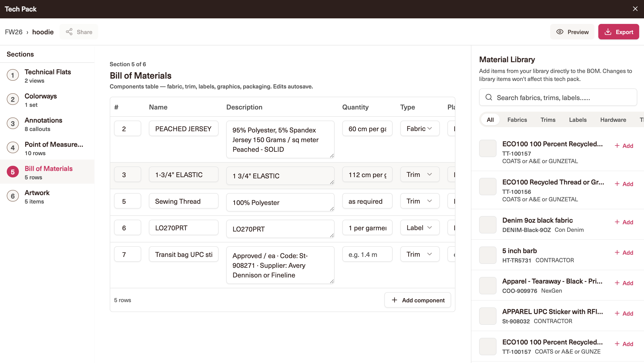This screenshot has width=644, height=363.
Task: Add ECO100 Recycled Thread TT-100156 item
Action: (624, 184)
